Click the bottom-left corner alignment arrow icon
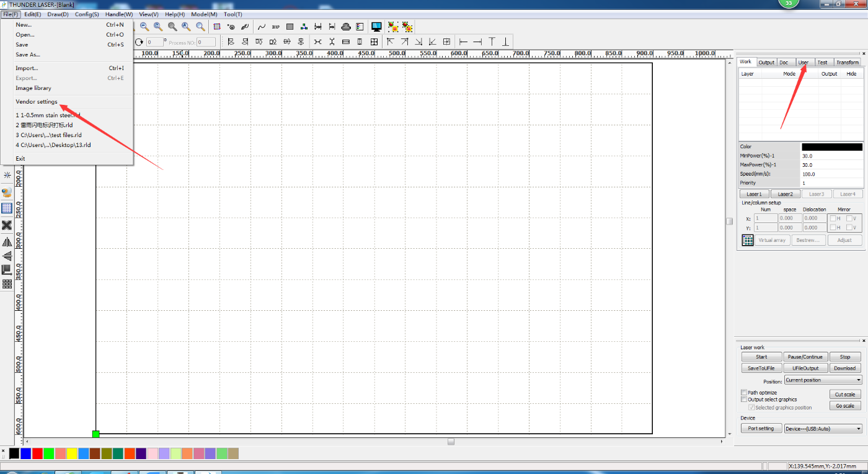 click(x=432, y=42)
